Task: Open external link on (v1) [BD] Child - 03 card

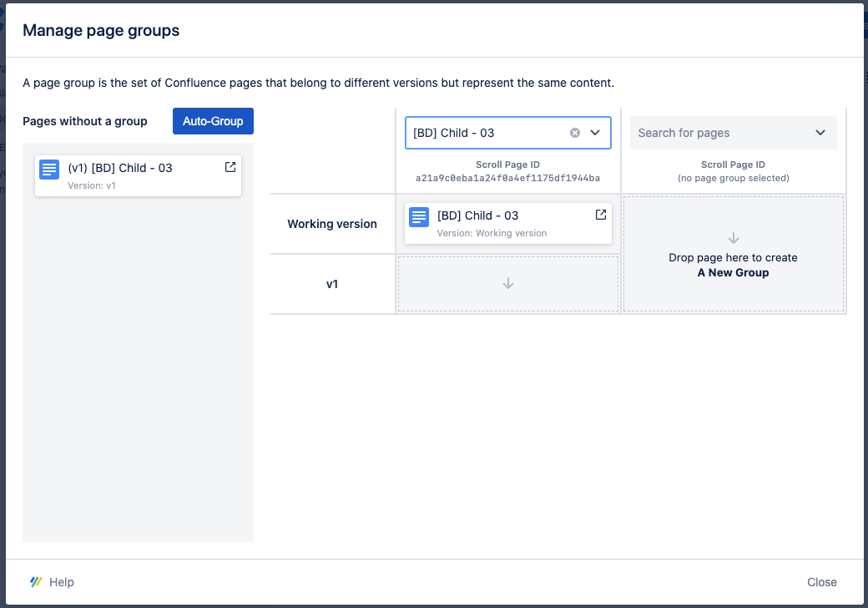Action: pos(230,167)
